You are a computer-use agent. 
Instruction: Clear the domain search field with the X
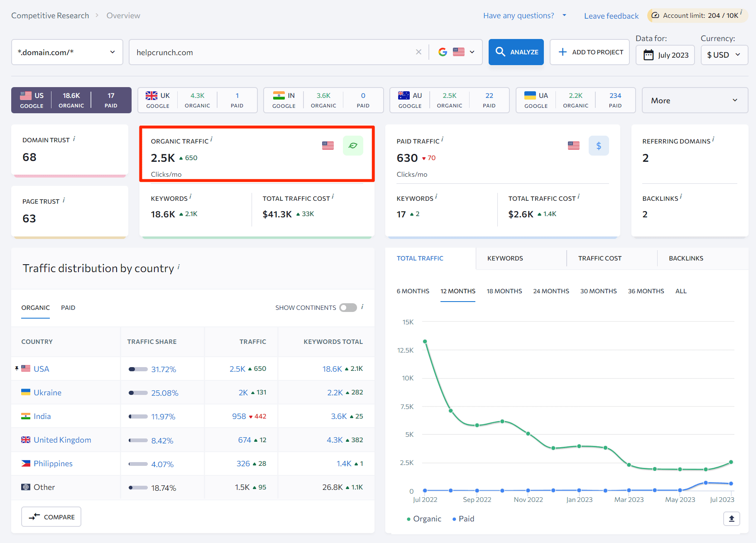(x=418, y=52)
